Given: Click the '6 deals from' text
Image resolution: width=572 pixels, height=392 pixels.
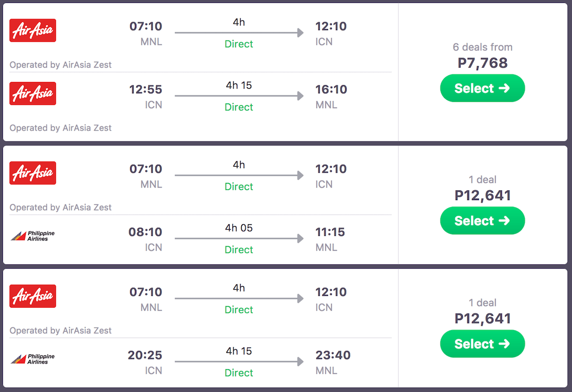Looking at the screenshot, I should click(x=482, y=47).
